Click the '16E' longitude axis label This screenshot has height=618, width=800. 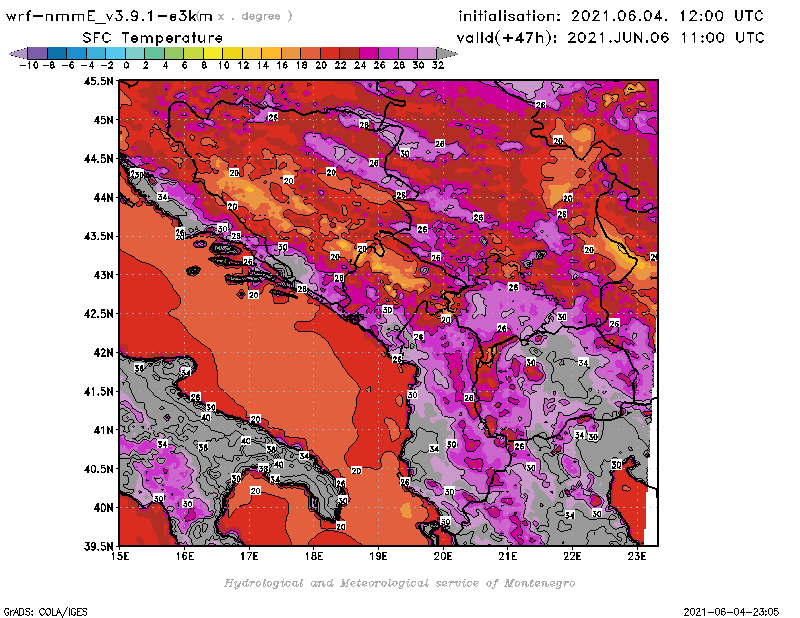185,556
